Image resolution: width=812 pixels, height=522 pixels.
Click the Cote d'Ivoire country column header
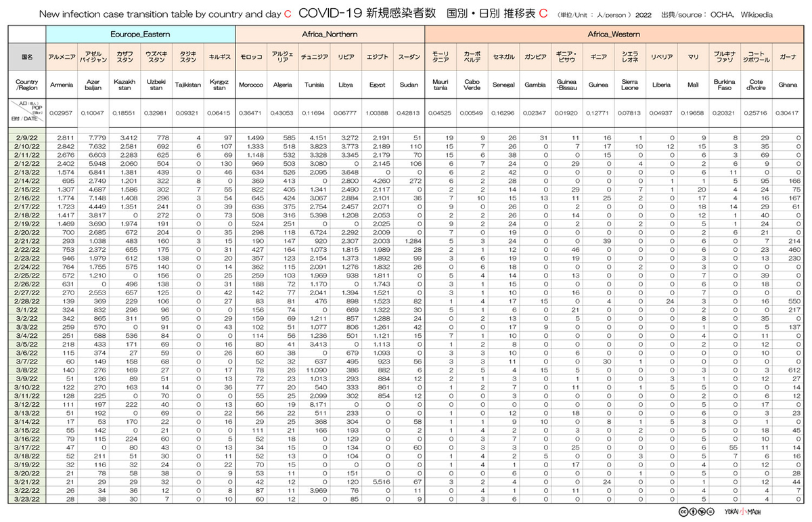(x=756, y=85)
